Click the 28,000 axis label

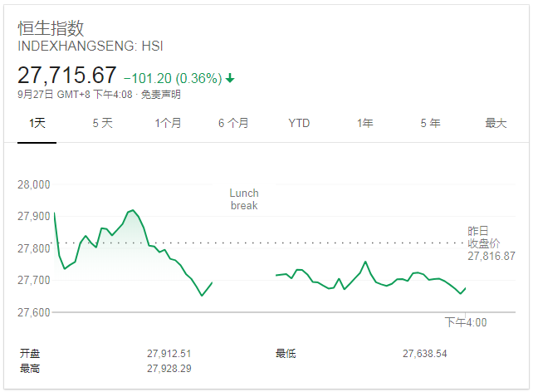tap(34, 184)
